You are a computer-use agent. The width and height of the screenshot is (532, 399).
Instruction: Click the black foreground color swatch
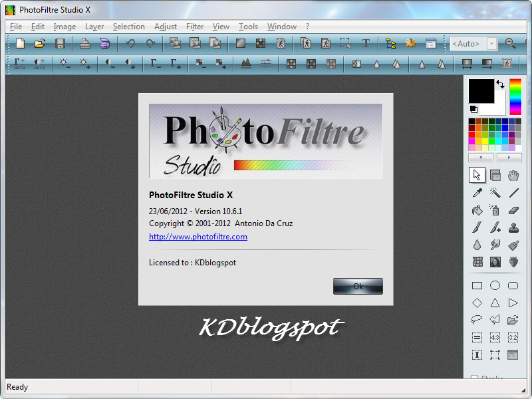481,91
